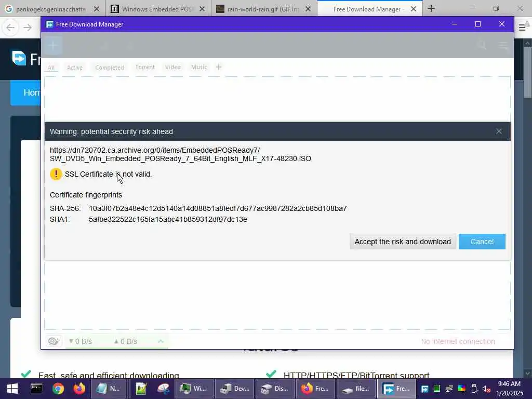Click the Home link on FDM webpage

pos(32,92)
